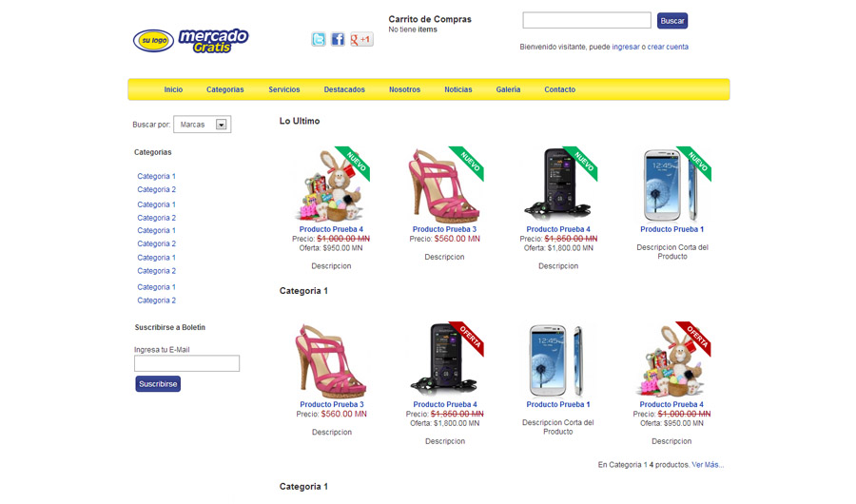Open the Twitter social icon

tap(319, 39)
